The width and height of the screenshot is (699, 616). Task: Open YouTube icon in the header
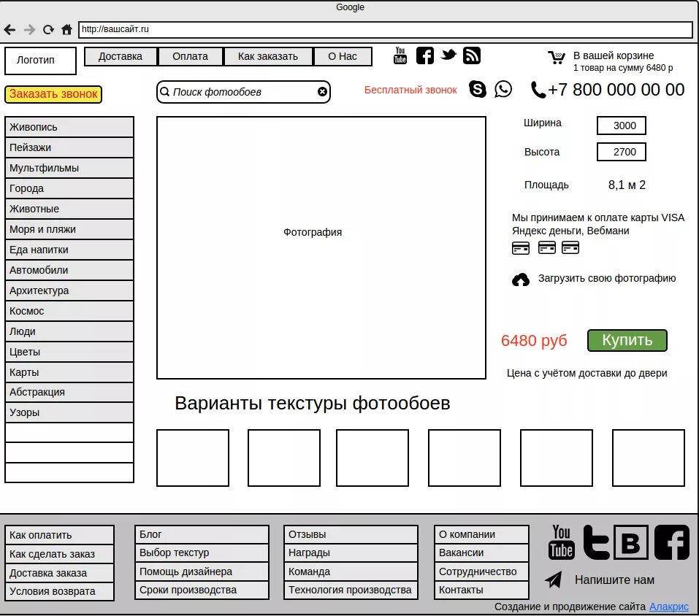pos(400,55)
